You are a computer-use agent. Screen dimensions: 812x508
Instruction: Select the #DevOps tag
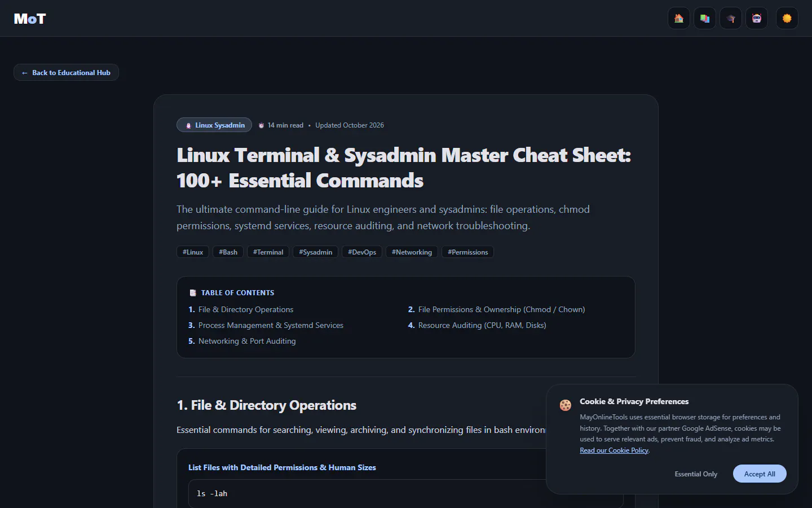coord(362,252)
